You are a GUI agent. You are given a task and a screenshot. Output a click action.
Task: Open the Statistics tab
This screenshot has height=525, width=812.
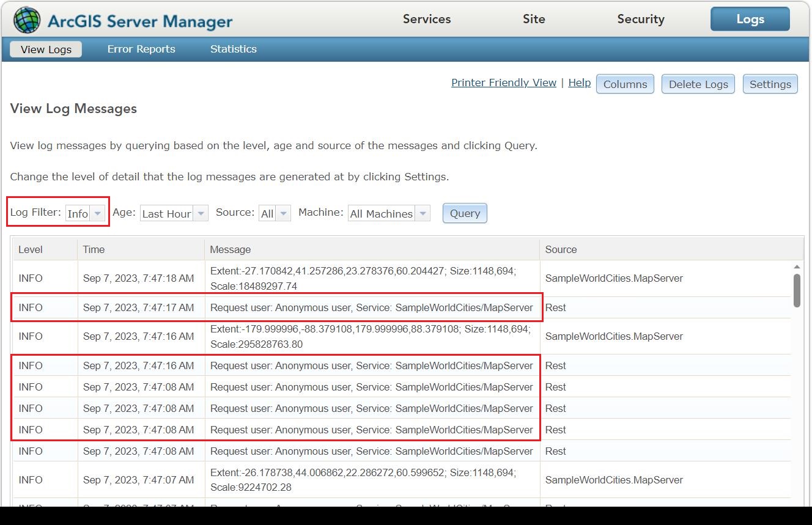click(233, 49)
